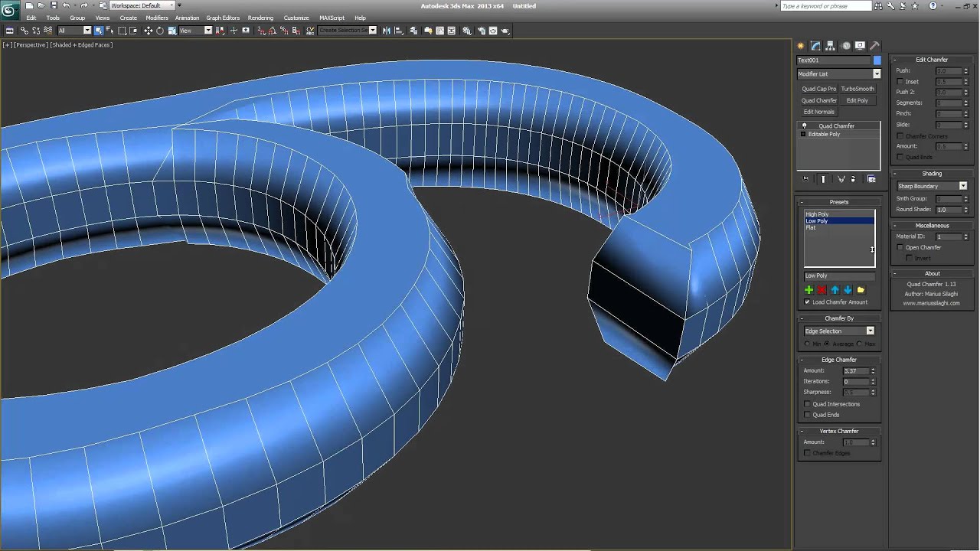Toggle Show End Result below modifier stack
The image size is (980, 551).
[823, 179]
